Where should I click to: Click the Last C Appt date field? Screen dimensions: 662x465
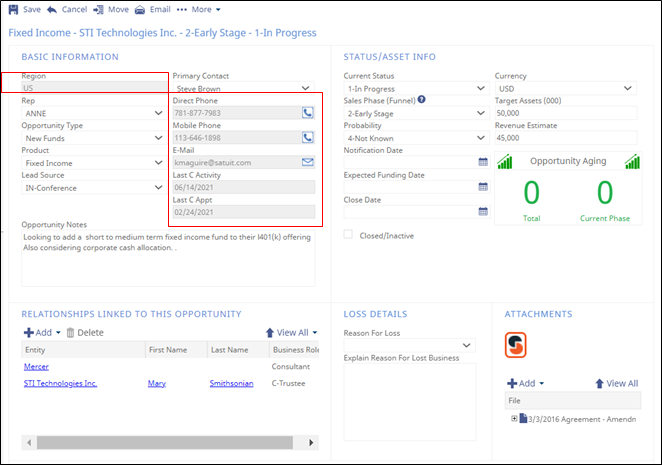[x=244, y=212]
